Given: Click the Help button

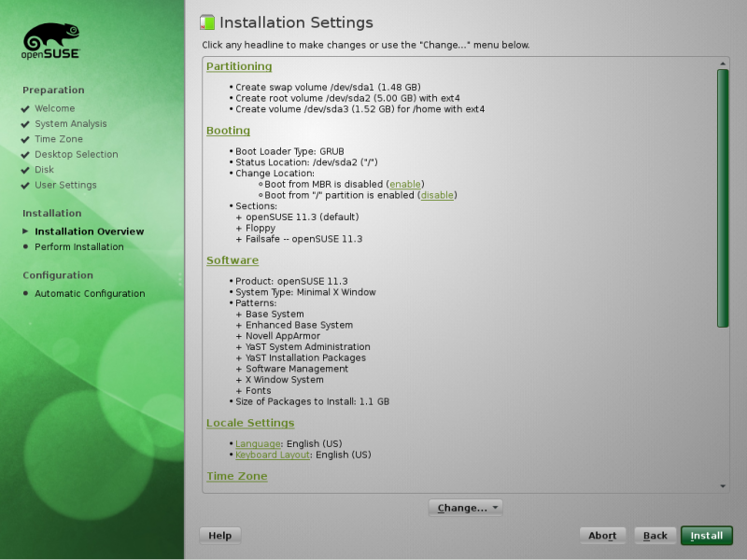Looking at the screenshot, I should [x=220, y=536].
